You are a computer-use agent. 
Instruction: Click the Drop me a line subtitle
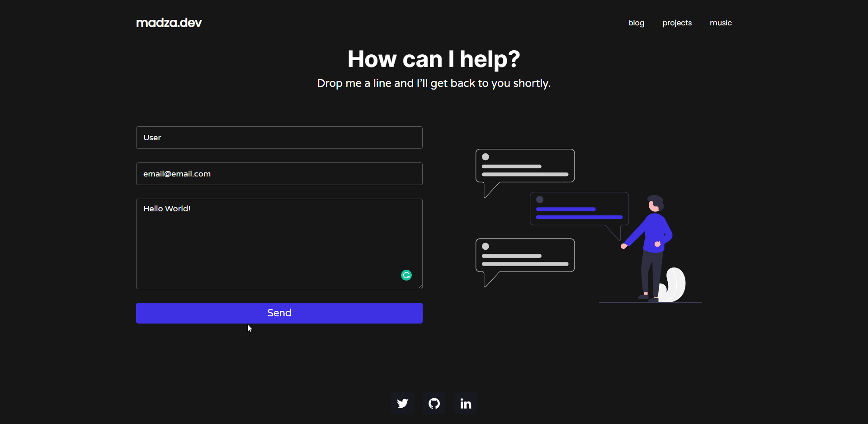point(434,83)
